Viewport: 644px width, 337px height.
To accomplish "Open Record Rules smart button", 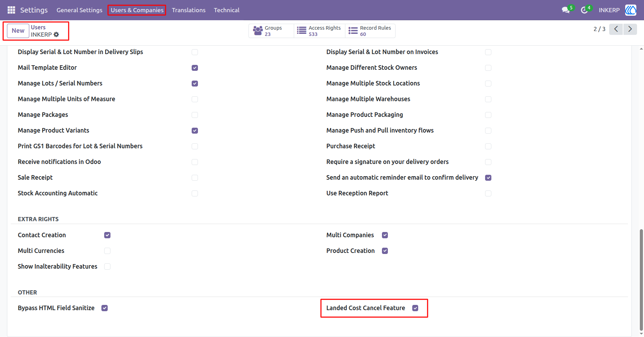I will pyautogui.click(x=370, y=31).
